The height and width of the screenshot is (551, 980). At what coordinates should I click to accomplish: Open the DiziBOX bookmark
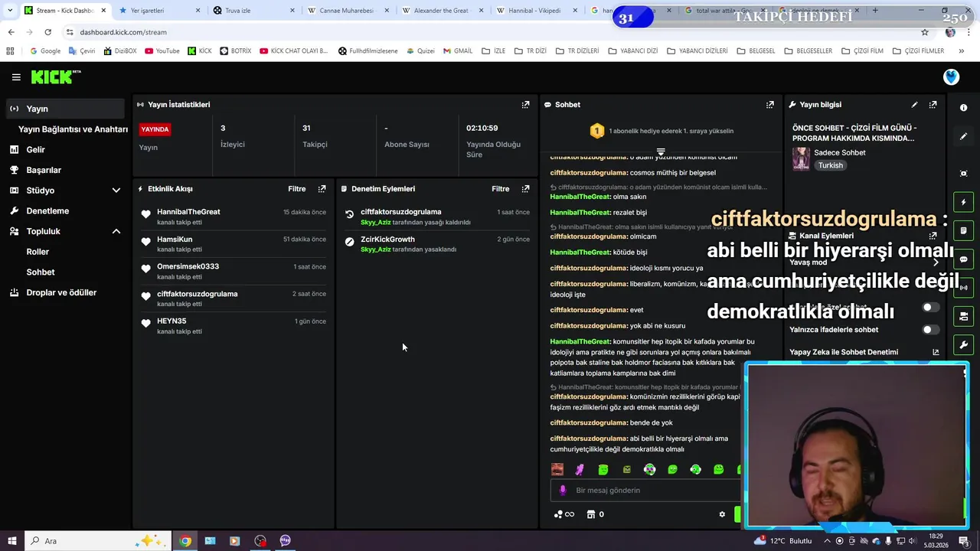click(119, 51)
